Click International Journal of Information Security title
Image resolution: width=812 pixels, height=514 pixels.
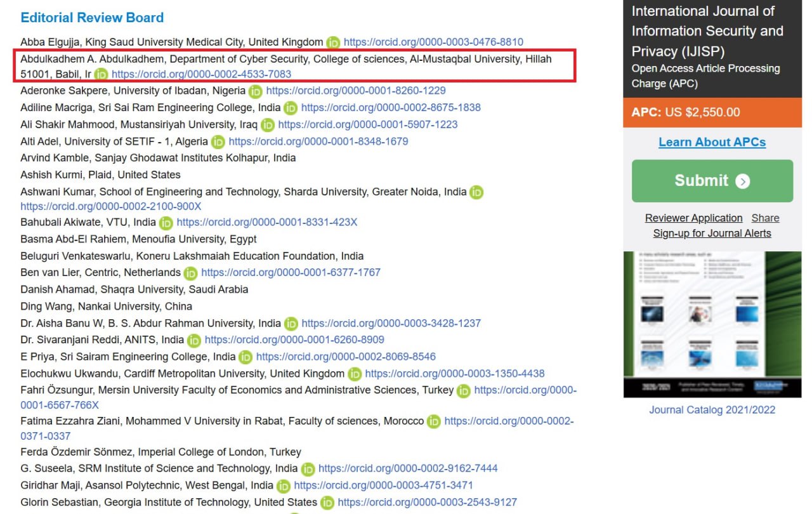click(x=707, y=31)
